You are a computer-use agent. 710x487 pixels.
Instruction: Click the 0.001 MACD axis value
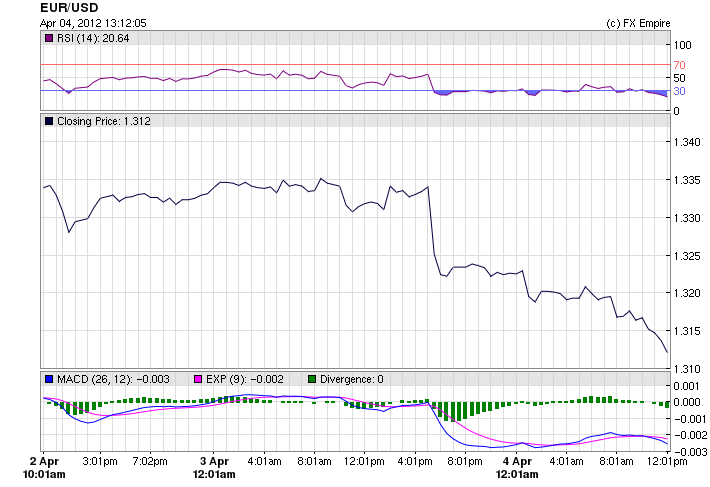coord(687,386)
